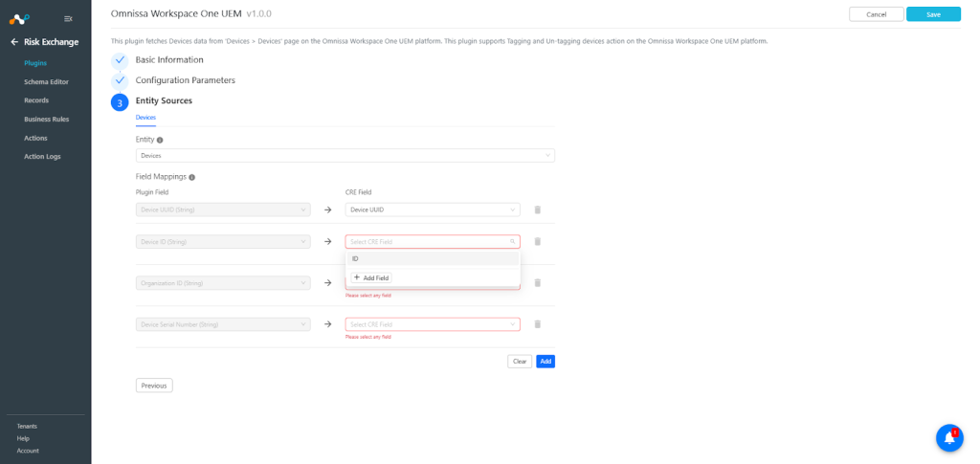Click the info icon next to Entity
980x464 pixels.
tap(160, 140)
